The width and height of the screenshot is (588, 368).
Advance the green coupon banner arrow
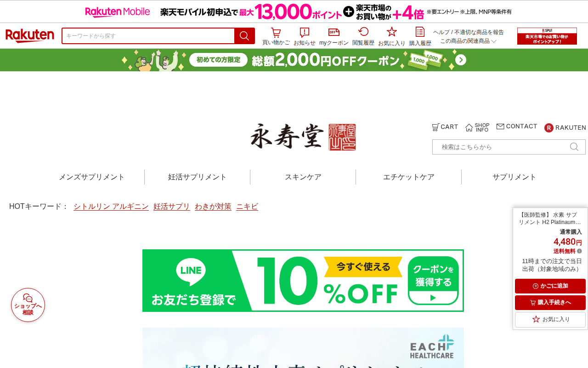coord(461,60)
